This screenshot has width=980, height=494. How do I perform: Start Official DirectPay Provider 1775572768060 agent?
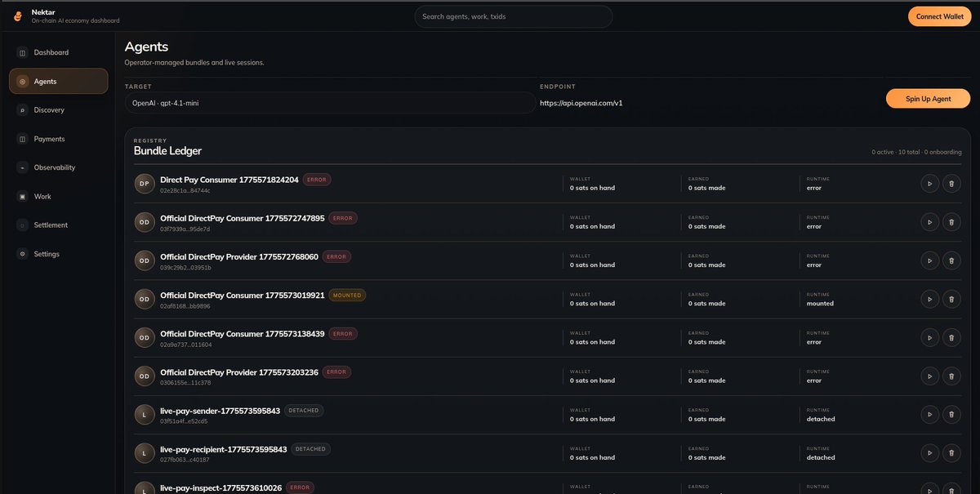pos(929,260)
